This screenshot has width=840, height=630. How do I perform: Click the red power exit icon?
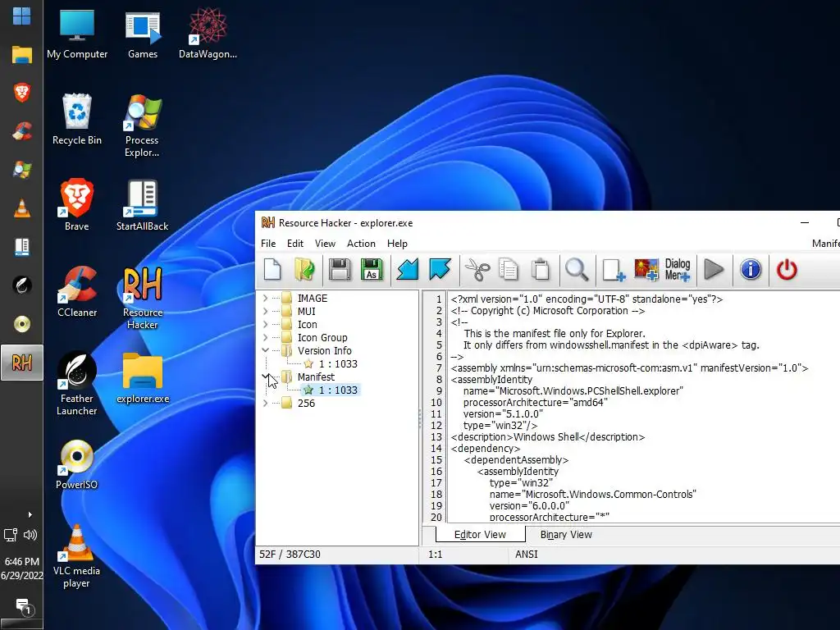coord(787,269)
